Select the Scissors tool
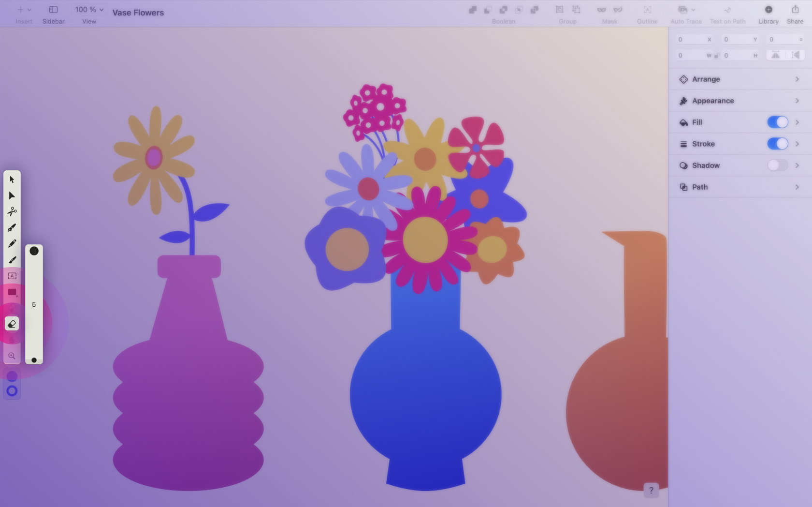The image size is (812, 507). (x=12, y=211)
